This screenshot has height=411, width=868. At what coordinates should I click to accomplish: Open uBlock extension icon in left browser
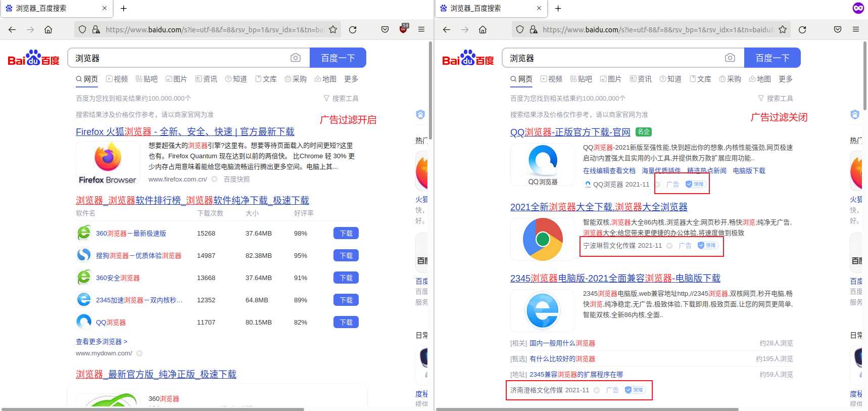[403, 29]
